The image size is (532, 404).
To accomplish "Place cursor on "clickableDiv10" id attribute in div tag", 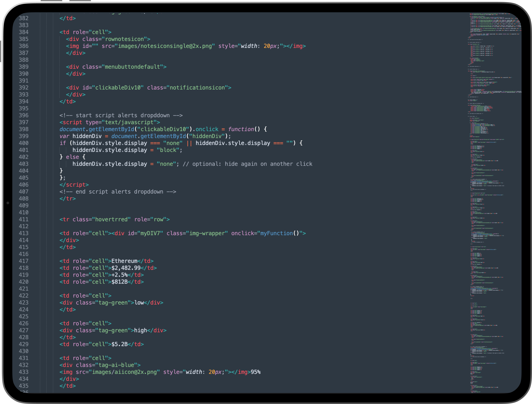I will 118,88.
